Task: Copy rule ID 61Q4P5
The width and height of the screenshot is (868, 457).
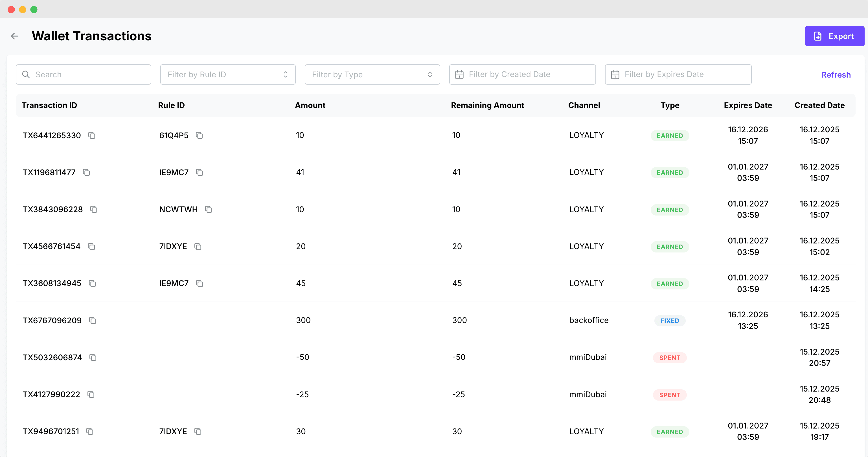Action: (x=199, y=135)
